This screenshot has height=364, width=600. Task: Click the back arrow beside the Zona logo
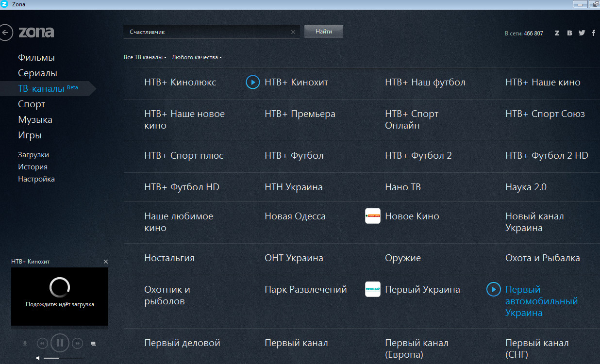point(6,33)
